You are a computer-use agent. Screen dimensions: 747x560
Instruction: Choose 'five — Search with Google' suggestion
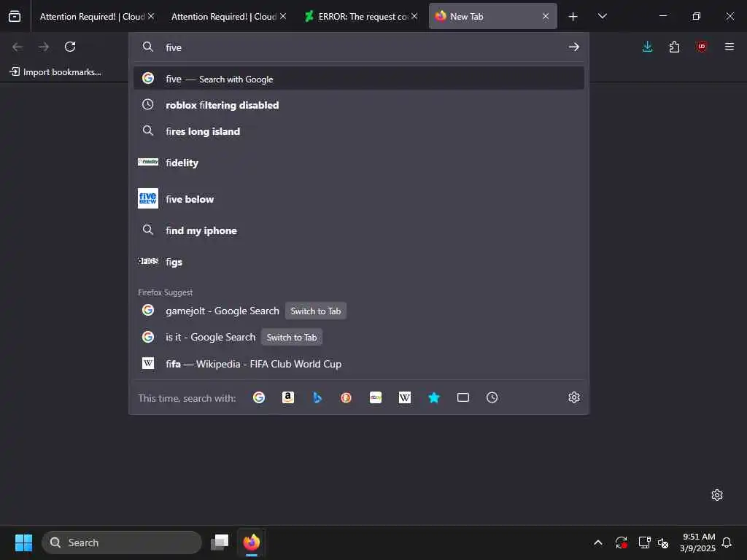359,79
